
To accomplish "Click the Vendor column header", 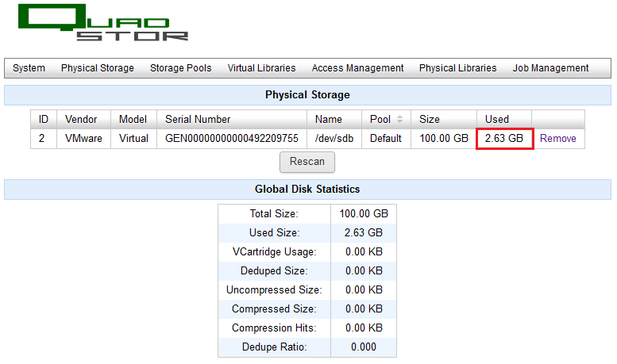I will tap(84, 119).
